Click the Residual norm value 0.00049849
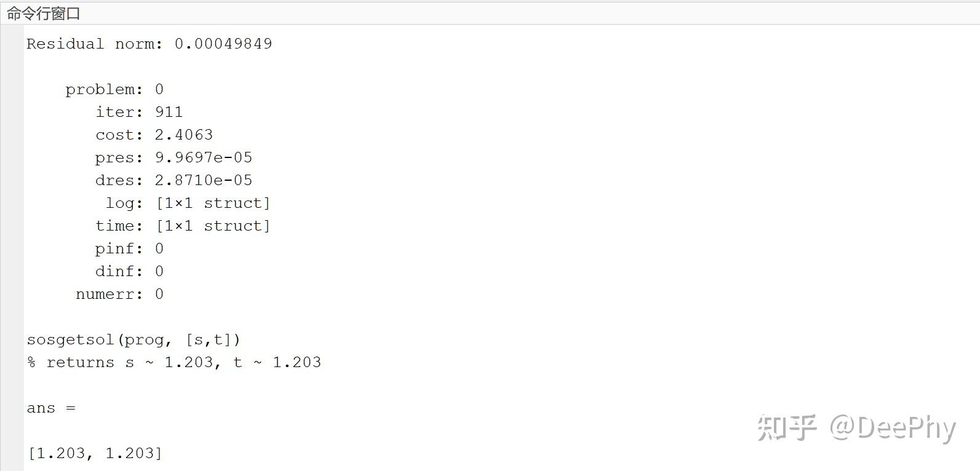This screenshot has width=980, height=471. 223,44
